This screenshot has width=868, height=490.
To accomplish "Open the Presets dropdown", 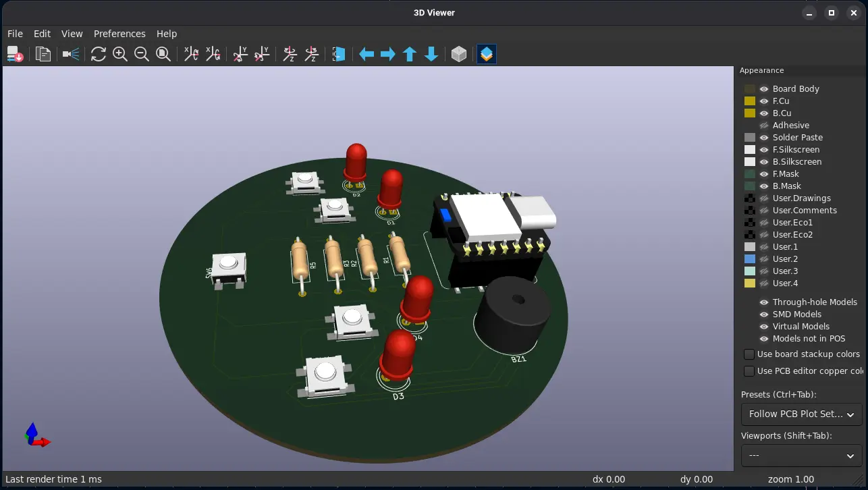I will coord(801,414).
